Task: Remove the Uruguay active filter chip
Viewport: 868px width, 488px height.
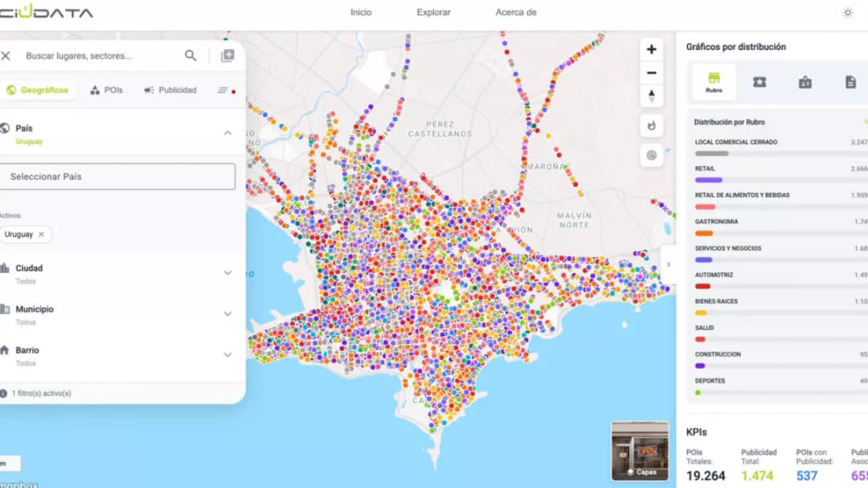Action: coord(42,234)
